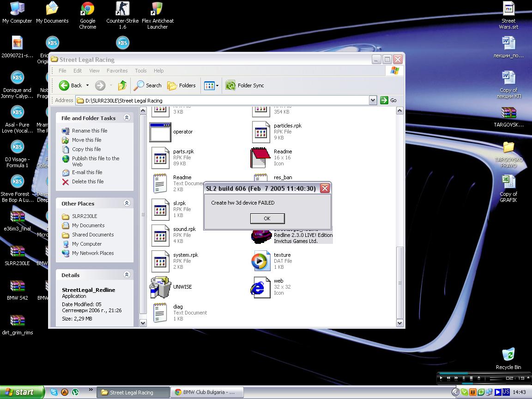Screen dimensions: 532x399
Task: Click OK in the error dialog
Action: point(267,218)
